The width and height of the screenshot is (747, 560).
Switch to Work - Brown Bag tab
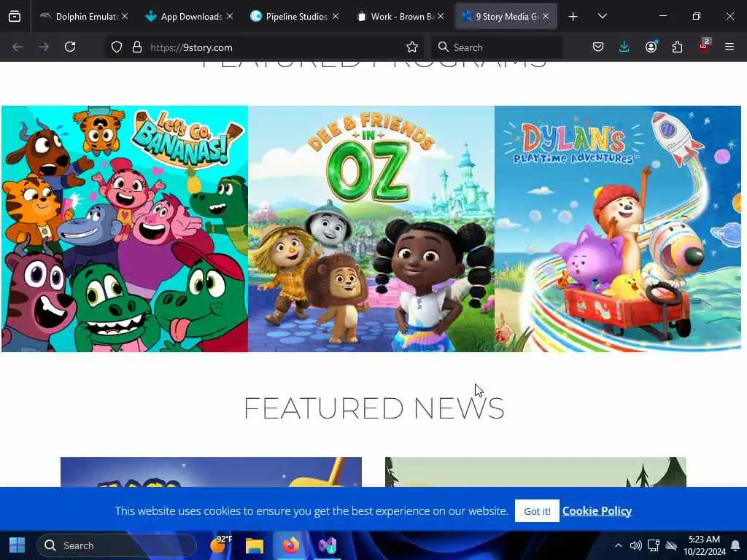click(x=400, y=17)
